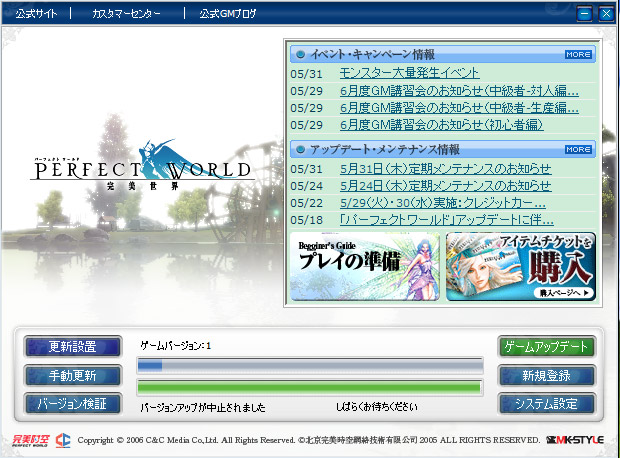Screen dimensions: 620x458
Task: Open 6月度GM講習会 中級者-対人編 link
Action: [x=459, y=91]
